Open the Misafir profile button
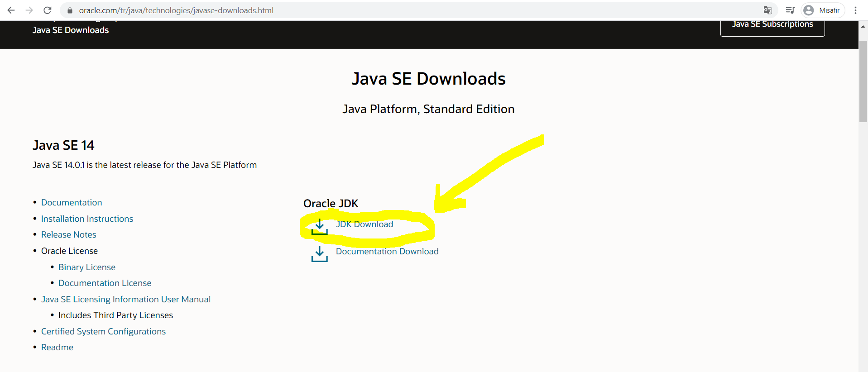868x372 pixels. [823, 10]
